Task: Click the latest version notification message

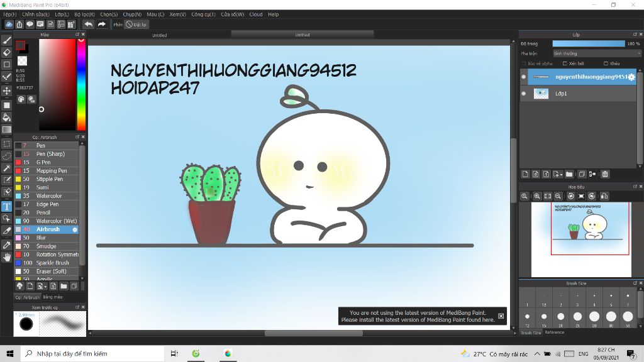Action: click(x=418, y=316)
